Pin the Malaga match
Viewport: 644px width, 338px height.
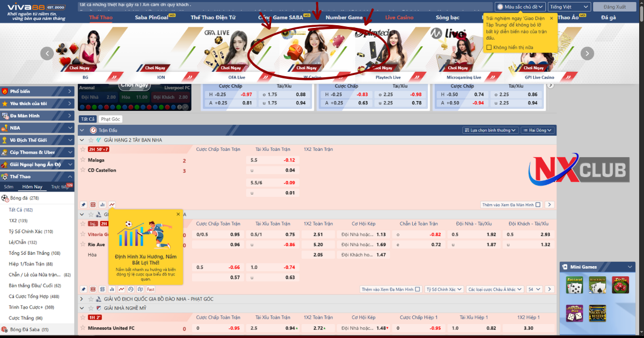84,205
